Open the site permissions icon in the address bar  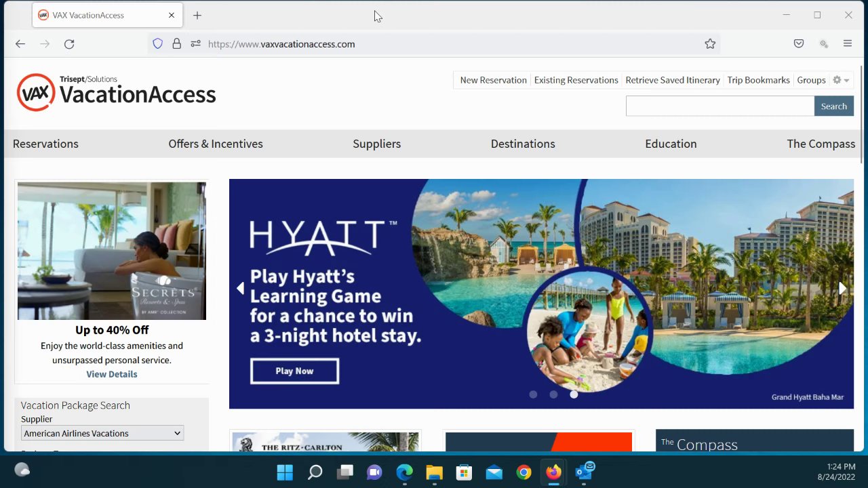click(195, 44)
